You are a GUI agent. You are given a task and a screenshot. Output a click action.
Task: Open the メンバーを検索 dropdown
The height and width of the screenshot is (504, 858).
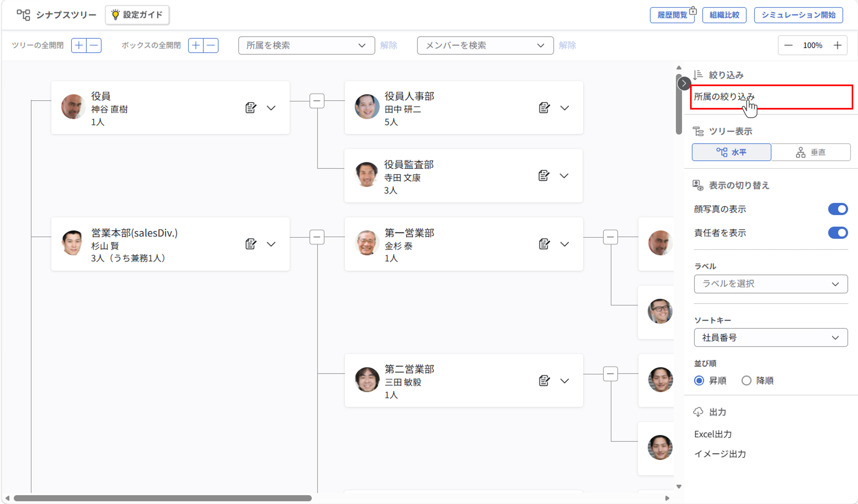pos(485,45)
